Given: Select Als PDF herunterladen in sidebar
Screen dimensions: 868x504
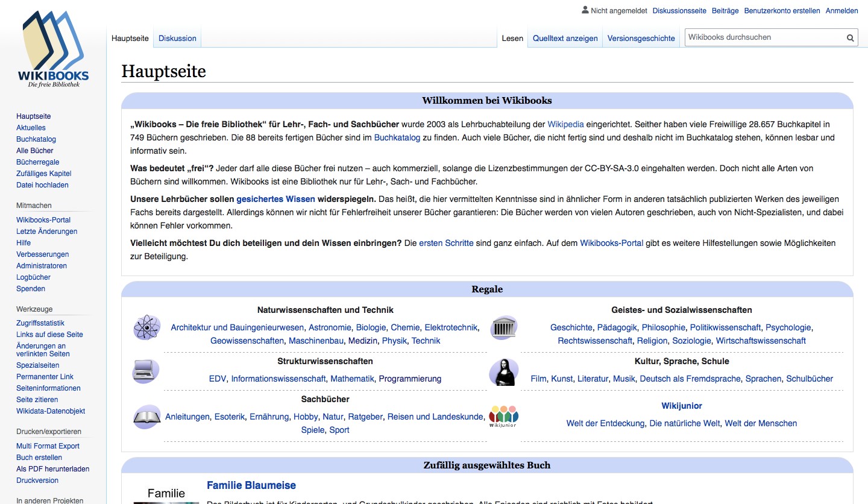Looking at the screenshot, I should pos(52,469).
